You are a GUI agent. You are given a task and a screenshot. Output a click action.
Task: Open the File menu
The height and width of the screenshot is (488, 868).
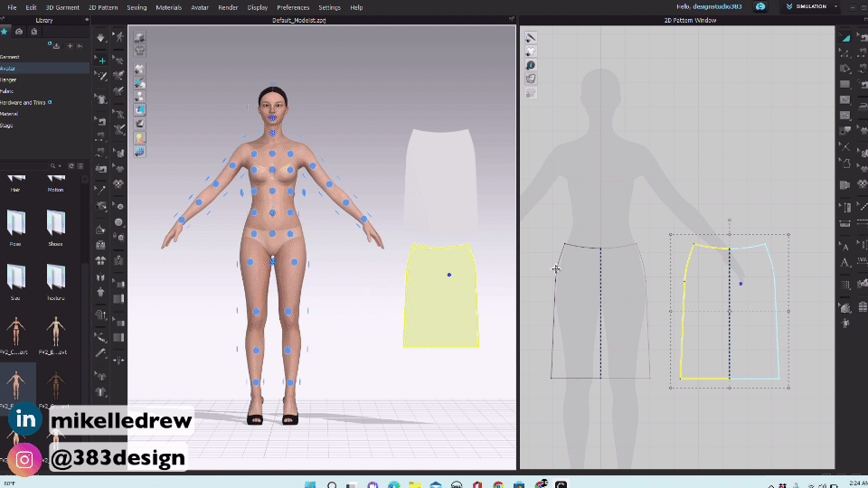click(12, 7)
